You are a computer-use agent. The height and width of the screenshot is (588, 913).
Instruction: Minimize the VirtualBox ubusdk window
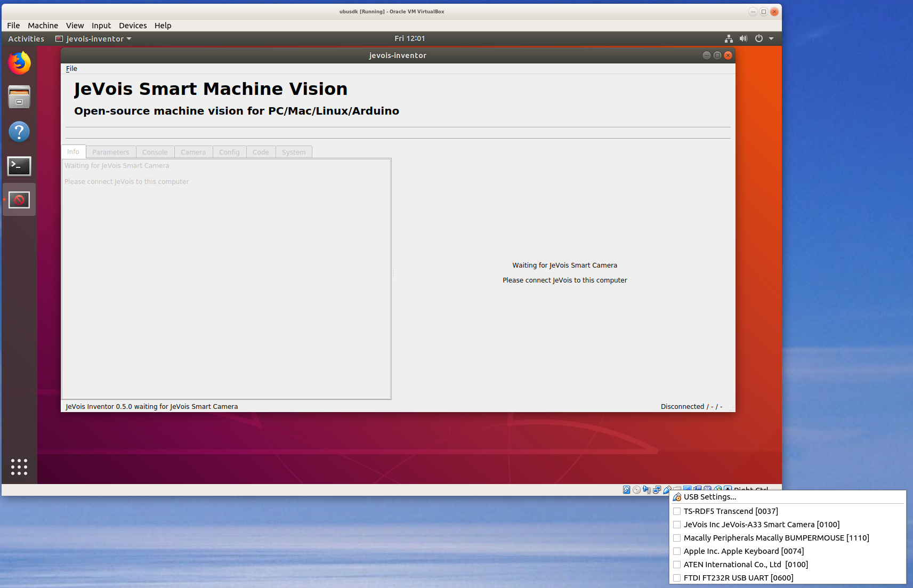point(753,12)
